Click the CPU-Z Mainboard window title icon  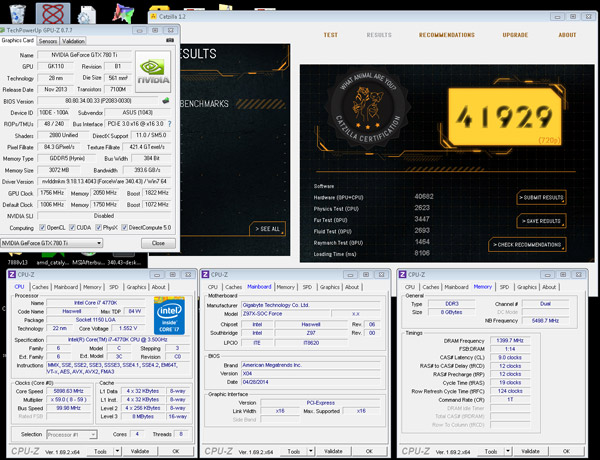point(205,275)
